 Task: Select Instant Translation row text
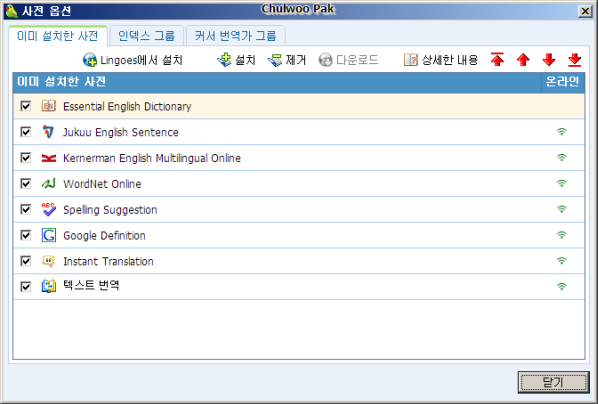(x=108, y=261)
